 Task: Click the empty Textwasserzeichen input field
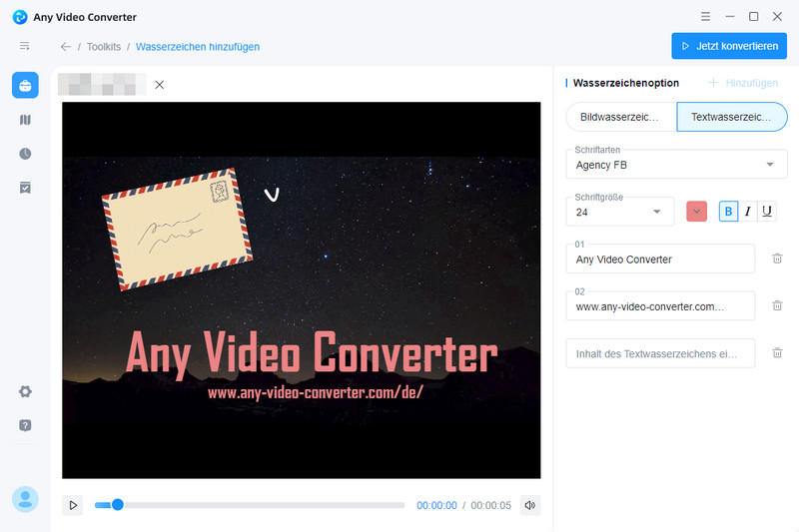point(660,353)
